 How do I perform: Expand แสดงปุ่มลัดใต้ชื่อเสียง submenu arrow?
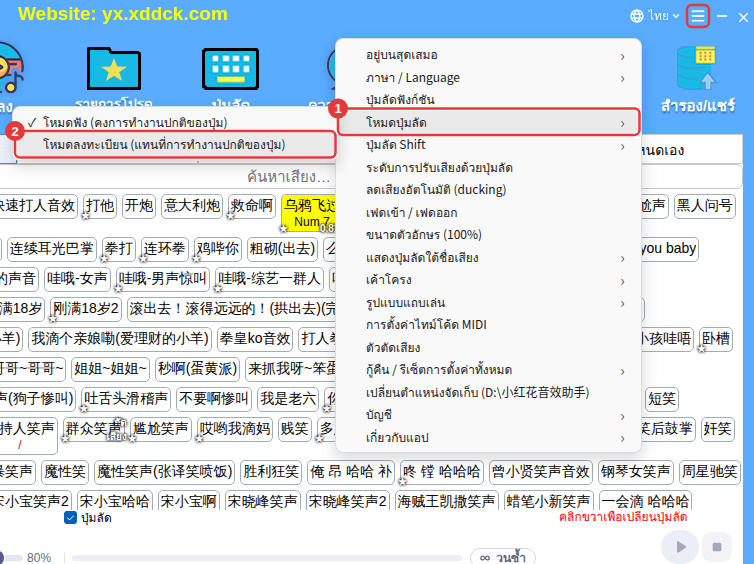point(622,259)
